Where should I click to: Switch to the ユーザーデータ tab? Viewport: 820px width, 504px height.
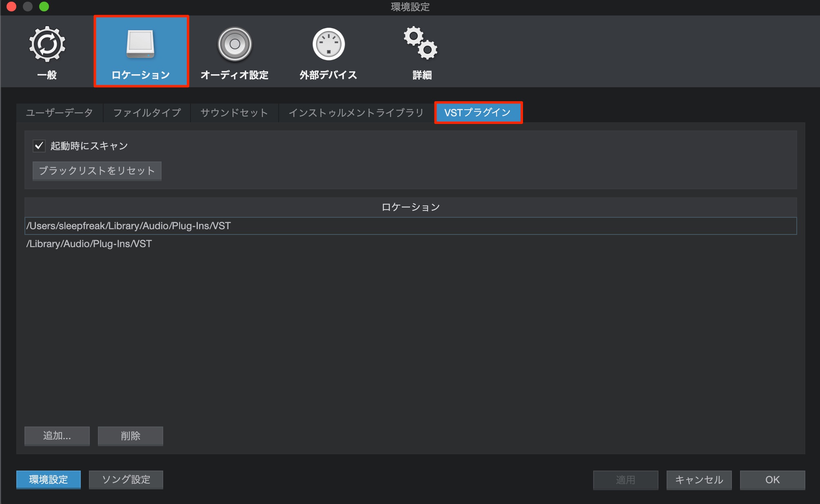click(60, 113)
